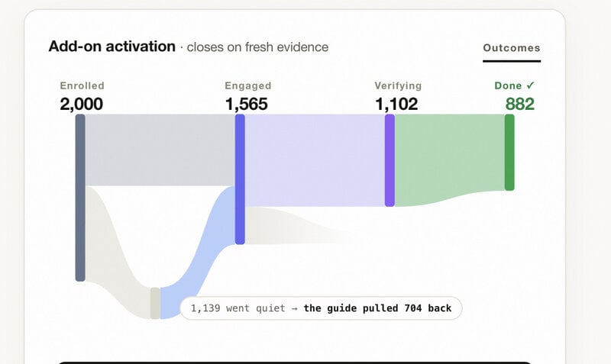The height and width of the screenshot is (364, 611).
Task: Click 'the guide pulled 704 back' text
Action: [377, 308]
